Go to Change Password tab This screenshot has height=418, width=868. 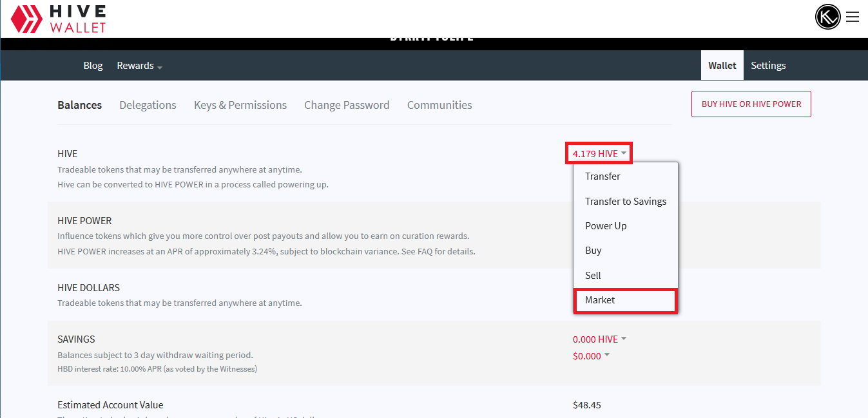pos(347,105)
